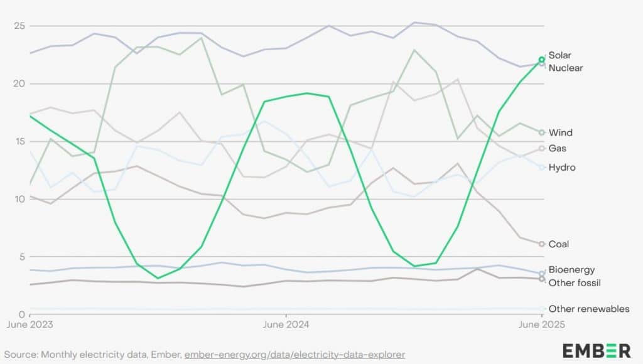Click the Gas line end-point marker
The width and height of the screenshot is (643, 364).
pos(542,148)
